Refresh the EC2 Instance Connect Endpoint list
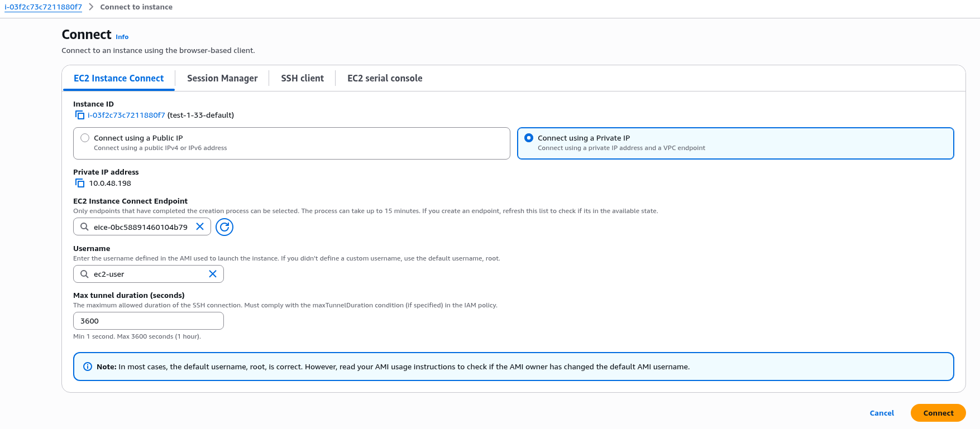 pos(224,227)
